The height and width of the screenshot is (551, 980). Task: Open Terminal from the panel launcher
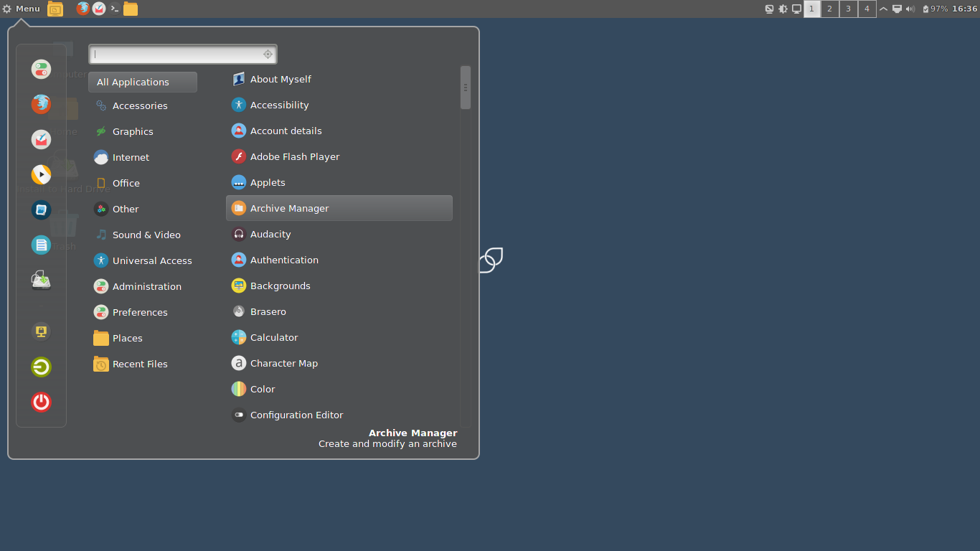(x=115, y=9)
